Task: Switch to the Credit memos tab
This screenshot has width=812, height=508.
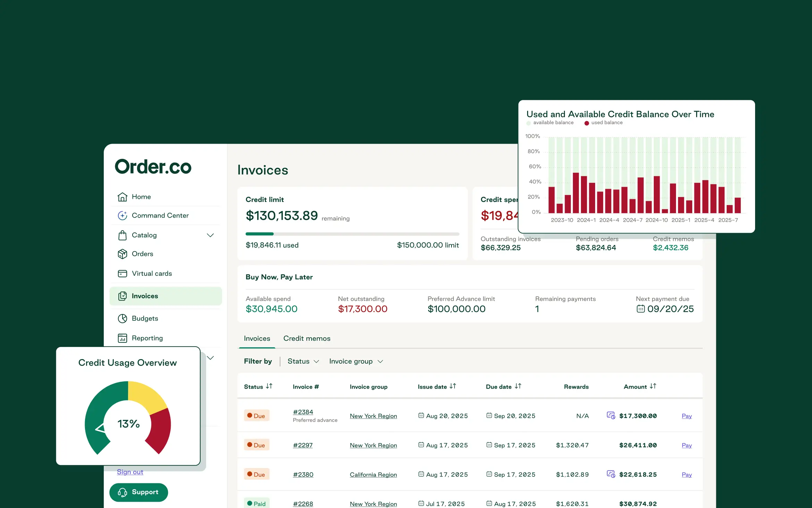Action: pyautogui.click(x=307, y=338)
